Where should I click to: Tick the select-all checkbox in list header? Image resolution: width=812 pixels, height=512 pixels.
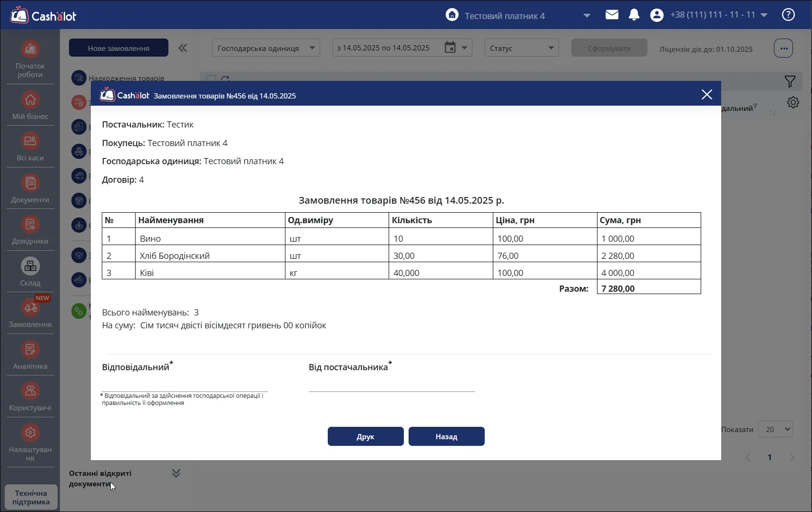[211, 79]
